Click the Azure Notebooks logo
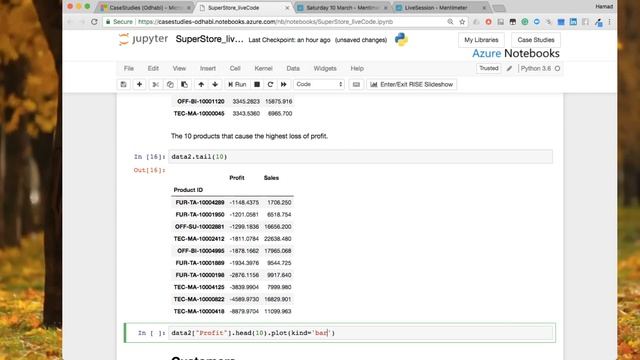Screen dimensions: 640x360 (516, 53)
